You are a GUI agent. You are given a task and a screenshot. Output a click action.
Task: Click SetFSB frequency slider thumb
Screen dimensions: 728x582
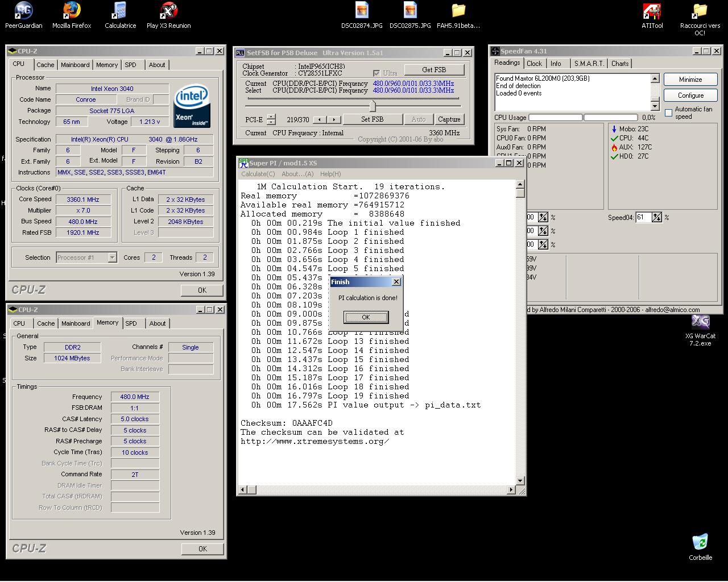(373, 106)
